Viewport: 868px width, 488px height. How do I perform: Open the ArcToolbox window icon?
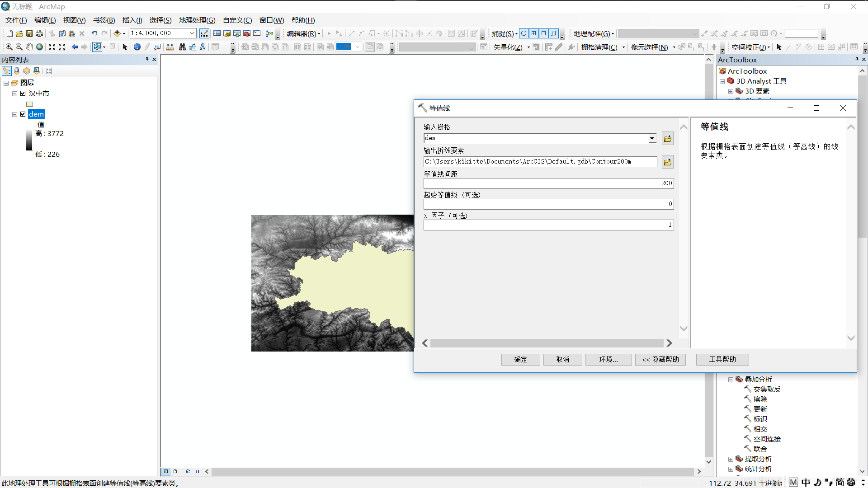(x=247, y=33)
